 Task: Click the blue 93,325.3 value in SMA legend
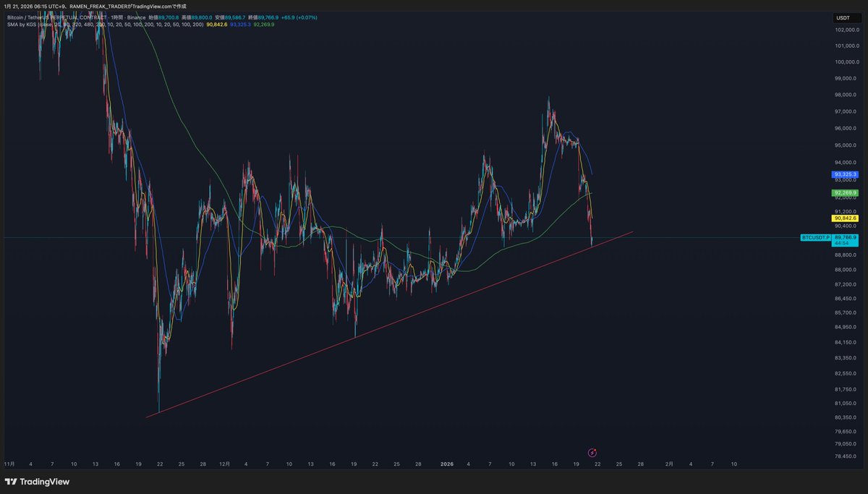tap(240, 25)
